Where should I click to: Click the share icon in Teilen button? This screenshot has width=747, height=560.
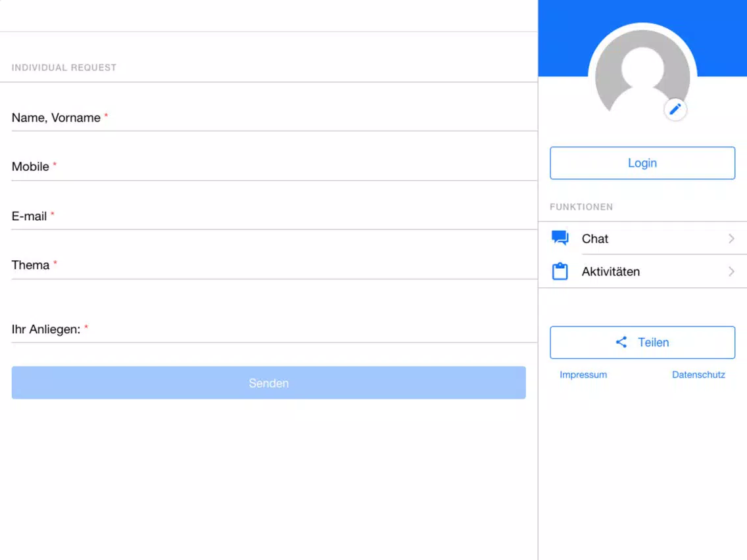[621, 342]
